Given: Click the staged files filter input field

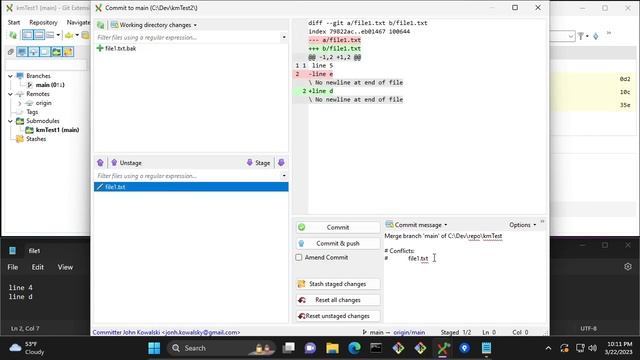Looking at the screenshot, I should click(x=188, y=176).
